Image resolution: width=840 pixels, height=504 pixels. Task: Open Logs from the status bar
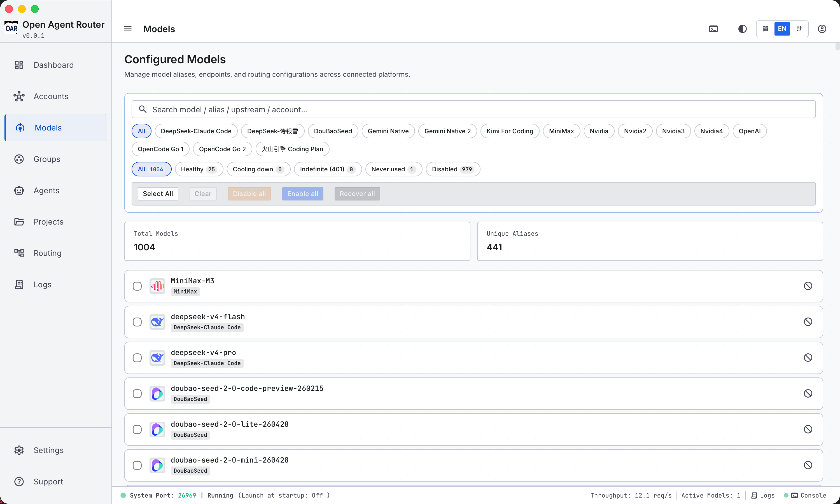[x=763, y=496]
